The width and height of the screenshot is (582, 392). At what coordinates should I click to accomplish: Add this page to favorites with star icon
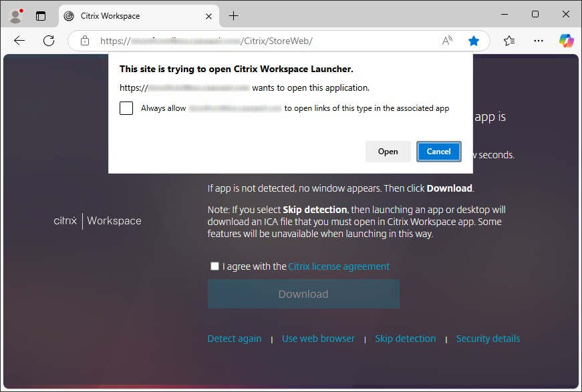(474, 40)
